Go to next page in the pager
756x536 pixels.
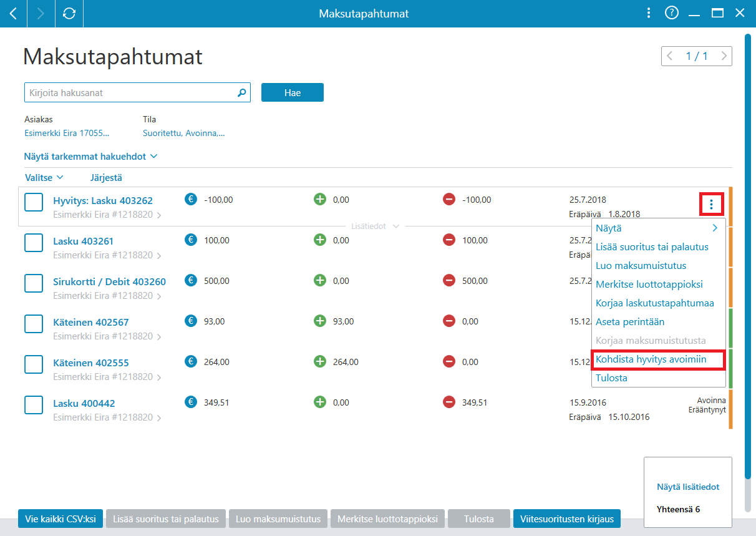coord(724,56)
